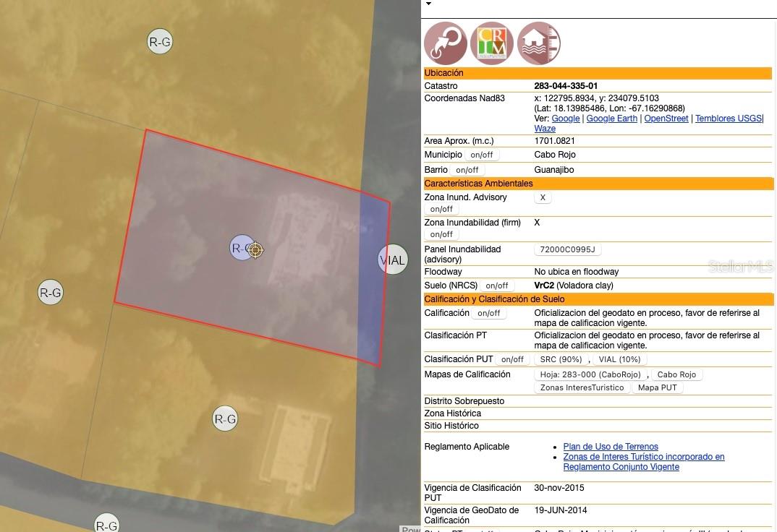This screenshot has width=777, height=532.
Task: Open the Google Earth link
Action: click(x=612, y=119)
